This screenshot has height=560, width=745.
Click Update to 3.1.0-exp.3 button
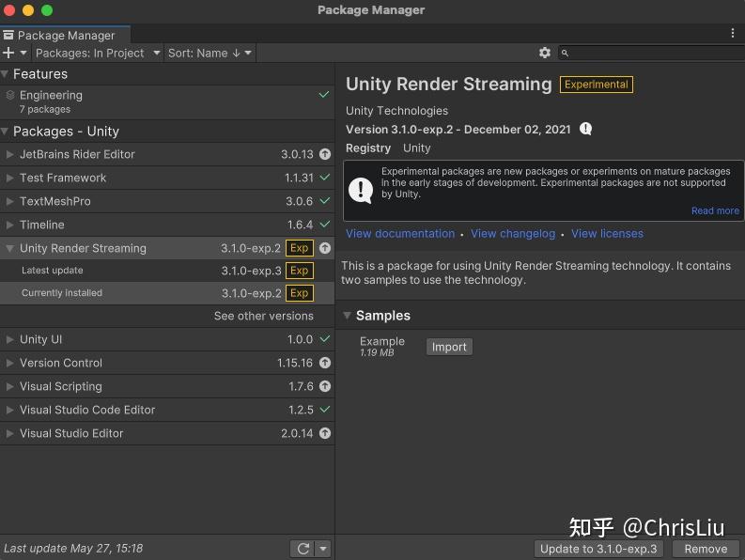[x=598, y=549]
